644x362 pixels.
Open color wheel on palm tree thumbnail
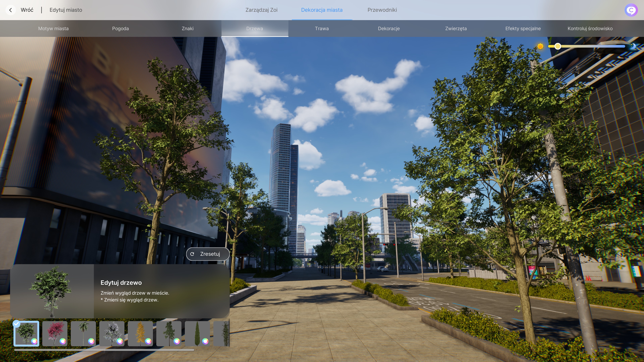[91, 341]
